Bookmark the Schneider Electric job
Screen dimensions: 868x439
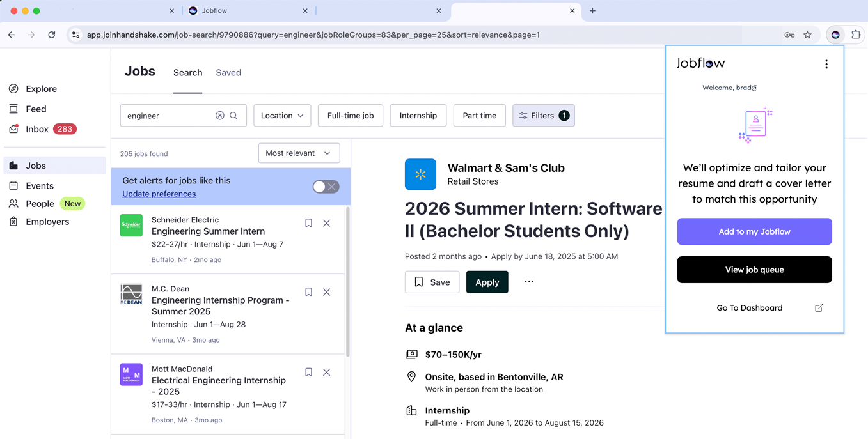tap(308, 223)
